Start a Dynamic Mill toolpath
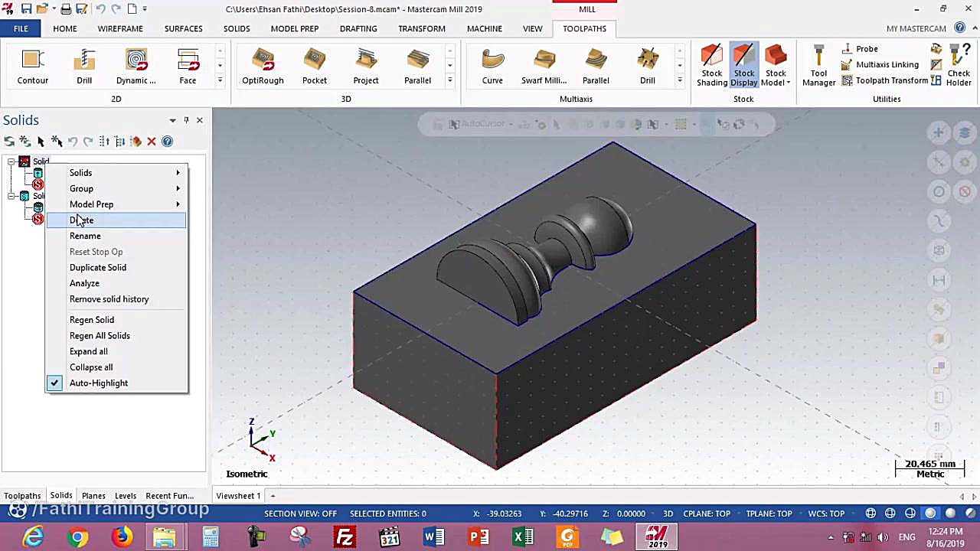 [136, 67]
